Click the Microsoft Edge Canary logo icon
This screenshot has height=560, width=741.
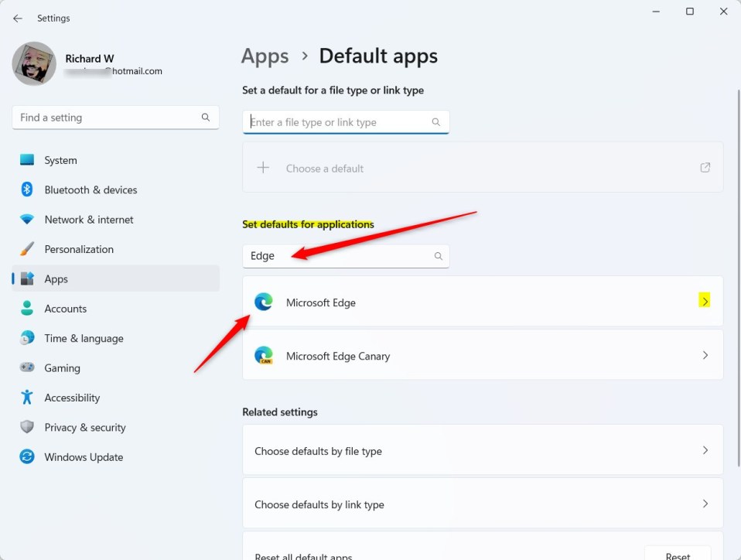click(x=263, y=355)
